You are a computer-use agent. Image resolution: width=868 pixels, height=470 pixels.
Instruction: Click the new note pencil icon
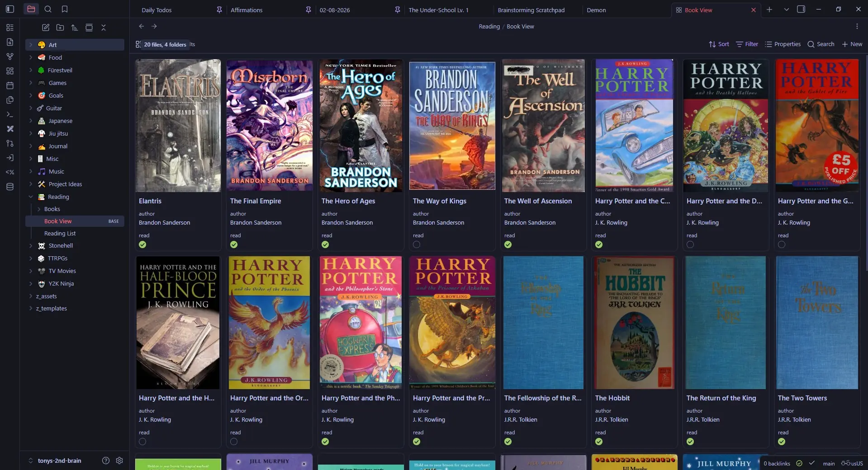tap(45, 28)
